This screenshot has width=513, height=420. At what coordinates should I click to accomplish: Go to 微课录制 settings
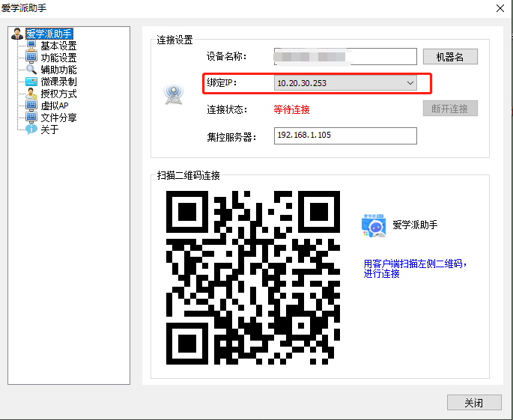pos(58,82)
